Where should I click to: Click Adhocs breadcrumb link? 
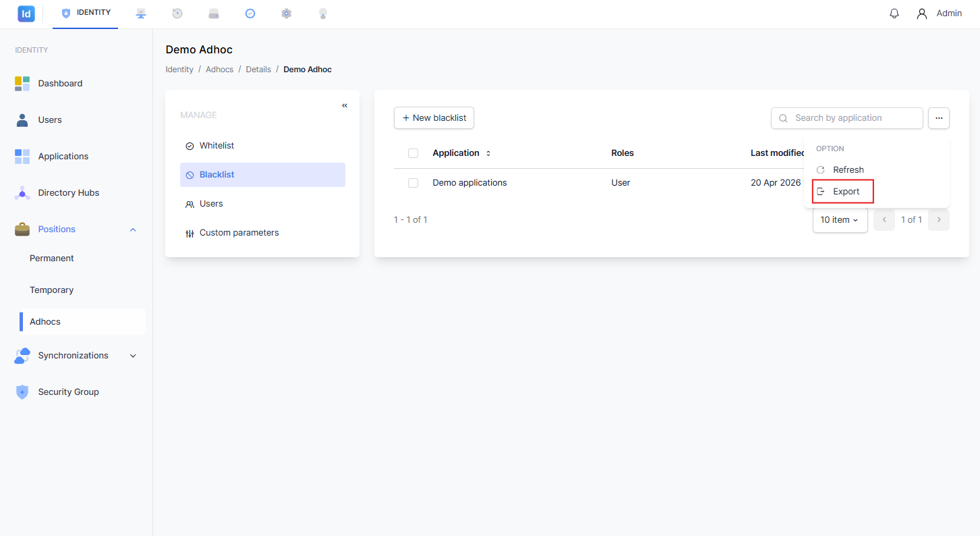[x=219, y=70]
